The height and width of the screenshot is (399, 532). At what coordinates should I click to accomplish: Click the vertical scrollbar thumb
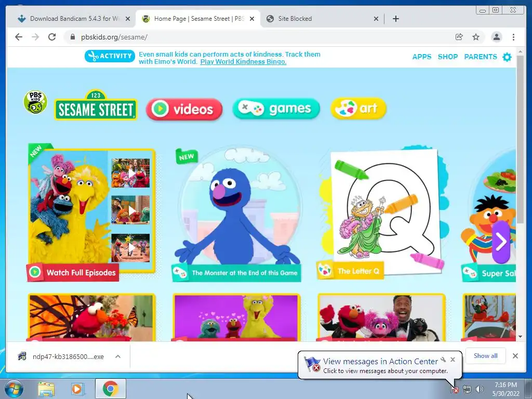(x=520, y=139)
